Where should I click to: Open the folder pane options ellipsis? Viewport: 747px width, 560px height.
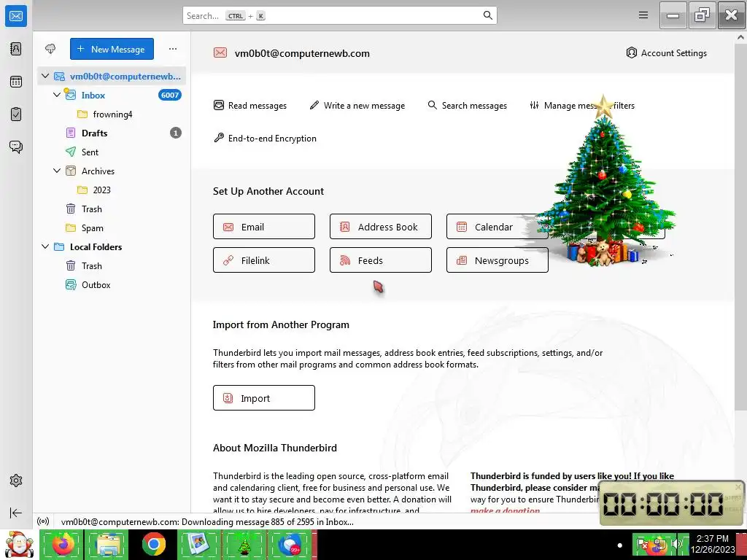(x=173, y=49)
